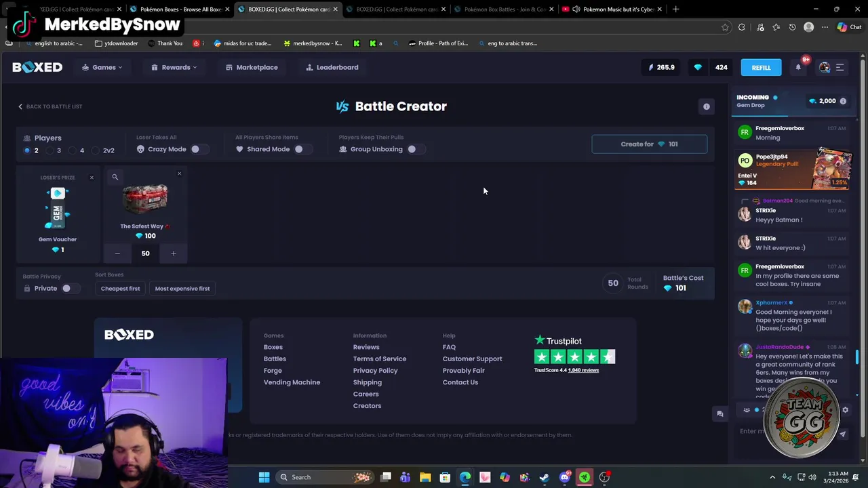The image size is (868, 488).
Task: Open the BOXED home logo
Action: [37, 67]
